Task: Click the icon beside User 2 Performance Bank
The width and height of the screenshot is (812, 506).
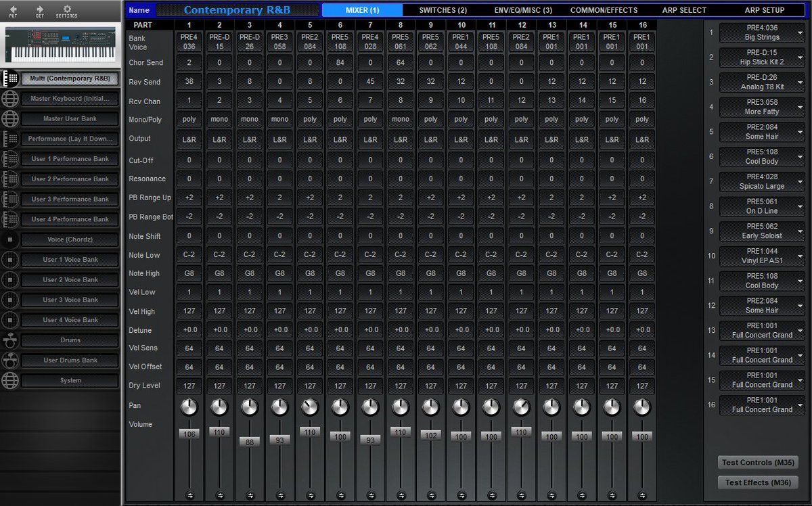Action: tap(10, 179)
